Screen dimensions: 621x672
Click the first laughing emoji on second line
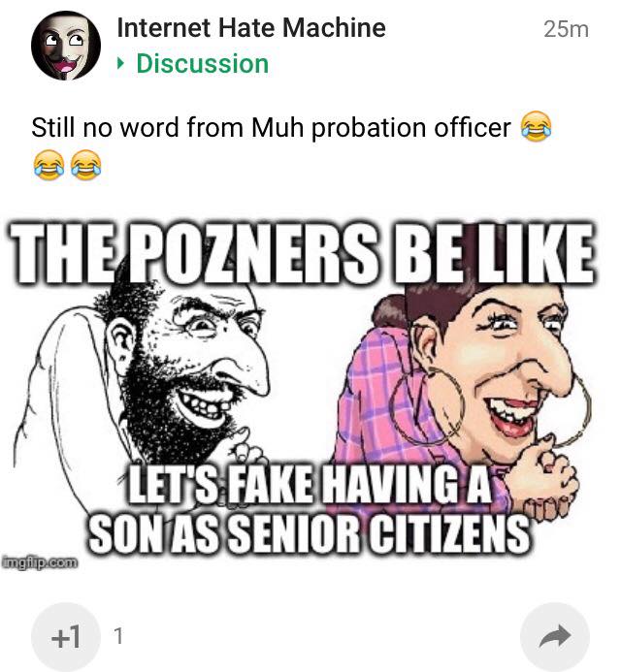coord(49,165)
